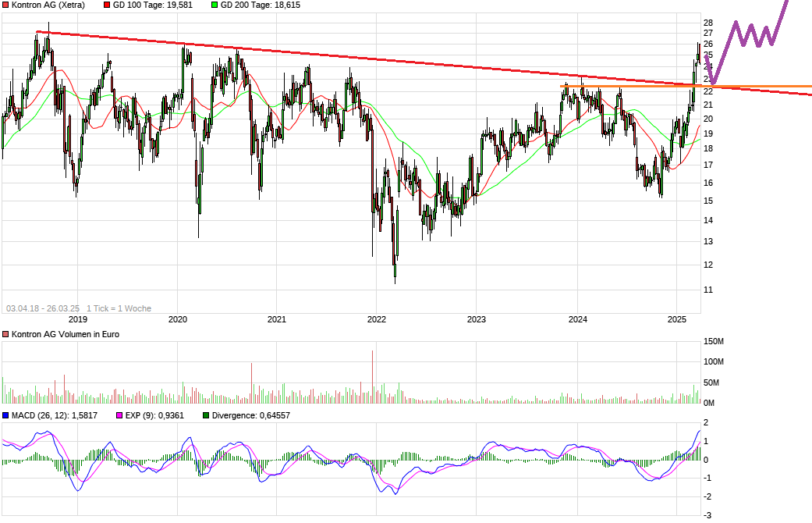Click the price axis value 28

[708, 23]
